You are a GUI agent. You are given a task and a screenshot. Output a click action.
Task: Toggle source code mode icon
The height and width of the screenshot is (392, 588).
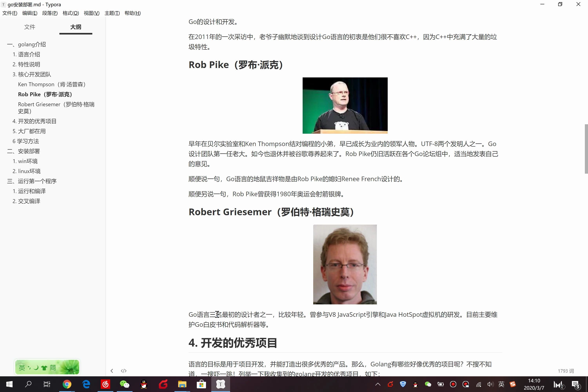tap(124, 370)
